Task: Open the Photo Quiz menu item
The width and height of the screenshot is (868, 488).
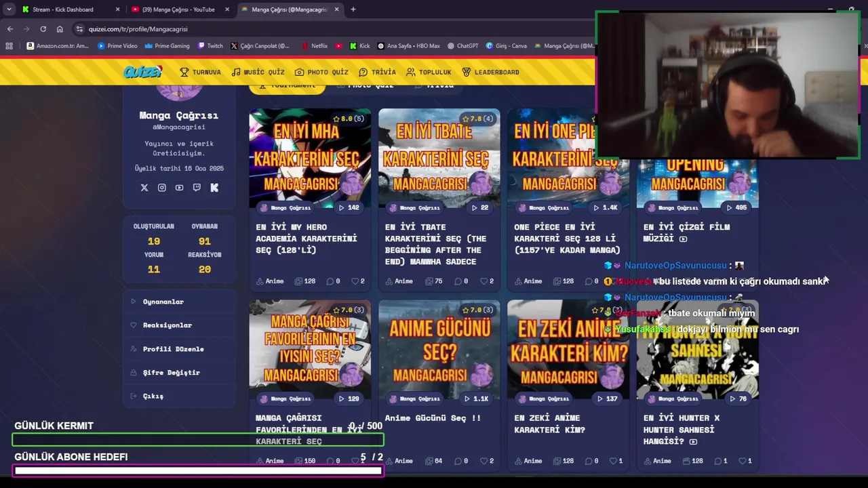Action: point(321,72)
